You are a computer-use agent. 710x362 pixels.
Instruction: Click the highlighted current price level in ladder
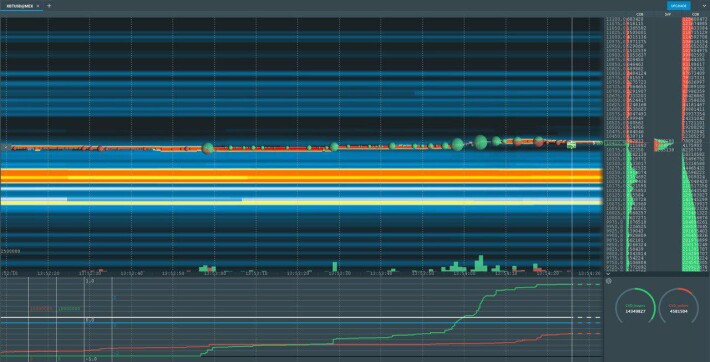tap(615, 143)
